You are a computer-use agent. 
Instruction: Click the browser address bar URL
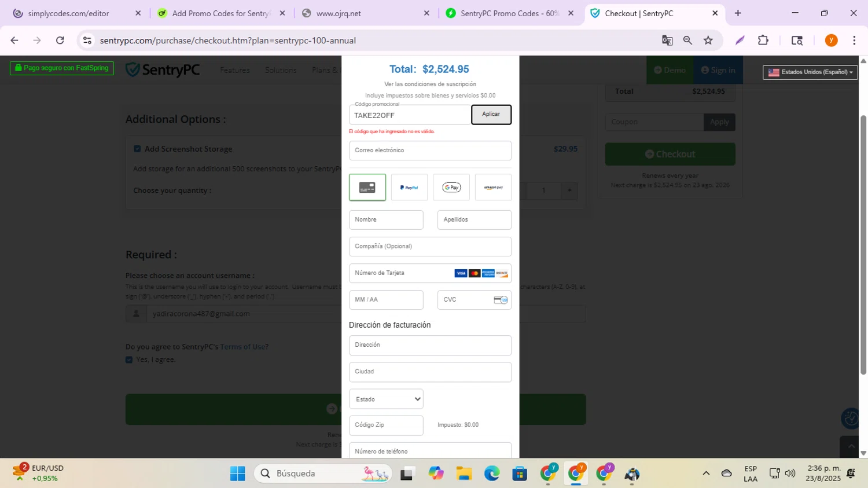tap(228, 41)
